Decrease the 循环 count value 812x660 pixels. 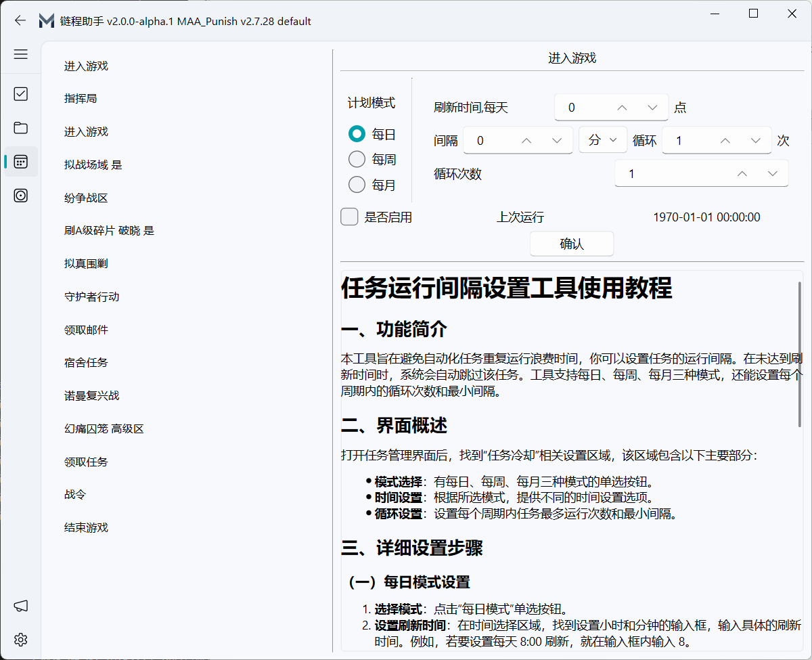756,141
